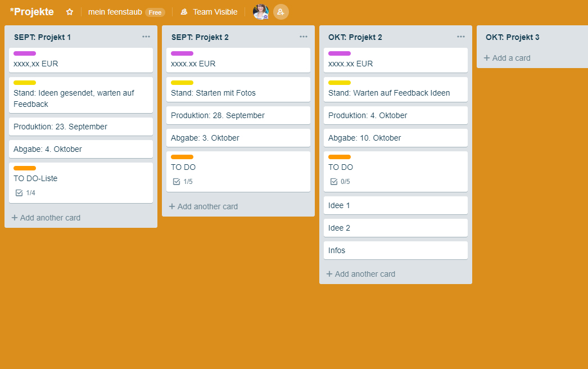Image resolution: width=588 pixels, height=369 pixels.
Task: Add a card to OKT: Projekt 3
Action: (511, 58)
